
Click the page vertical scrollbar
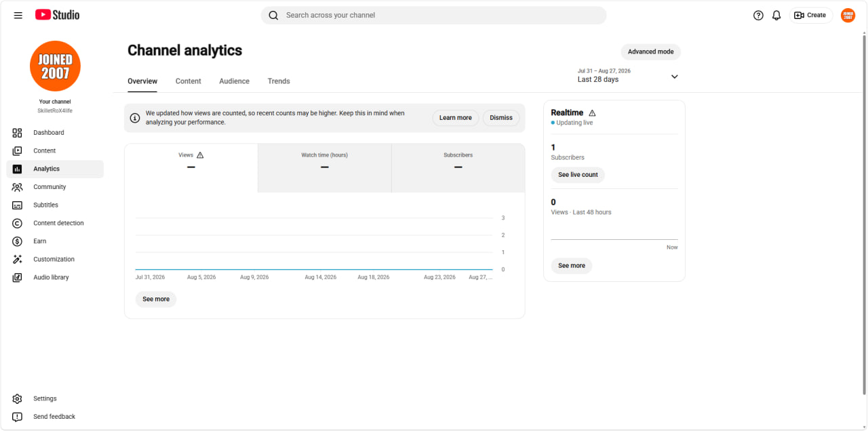tap(863, 215)
